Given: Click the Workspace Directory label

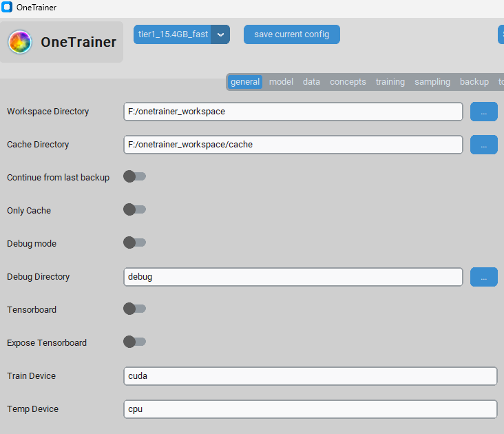Looking at the screenshot, I should pos(48,112).
